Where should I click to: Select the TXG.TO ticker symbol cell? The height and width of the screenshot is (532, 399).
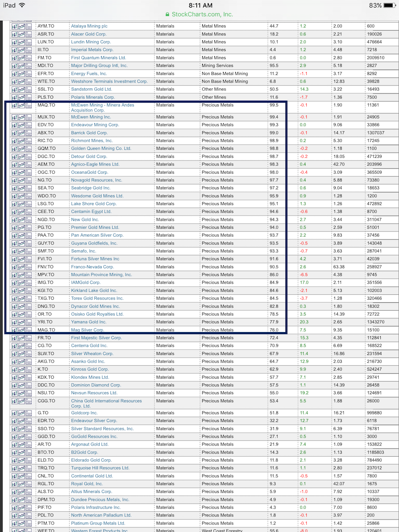pos(46,298)
